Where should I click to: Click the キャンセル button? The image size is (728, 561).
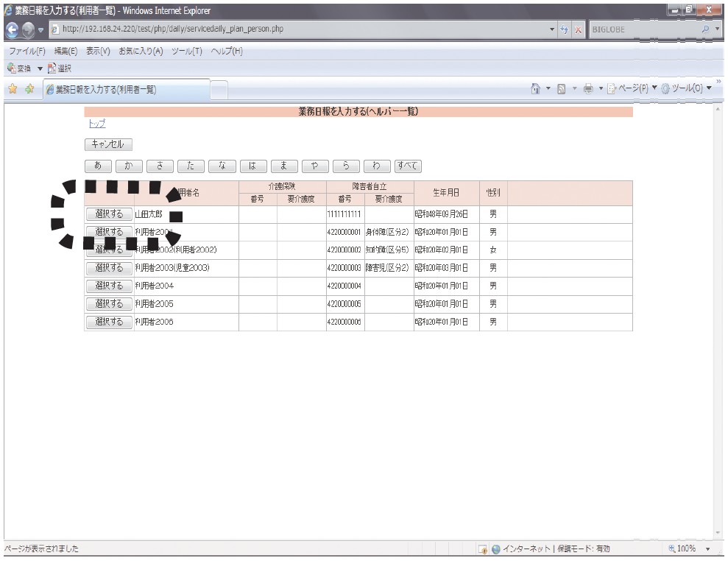[x=108, y=144]
